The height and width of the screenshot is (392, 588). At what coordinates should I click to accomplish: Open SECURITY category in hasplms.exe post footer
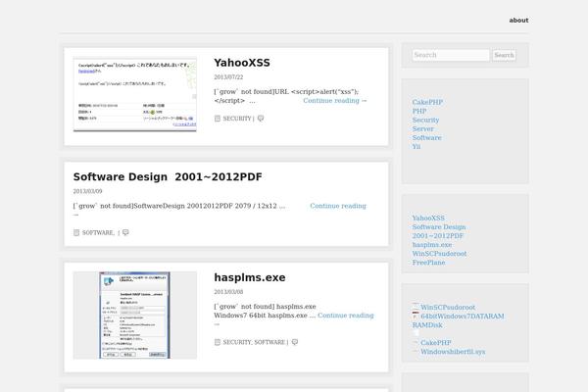click(x=237, y=342)
